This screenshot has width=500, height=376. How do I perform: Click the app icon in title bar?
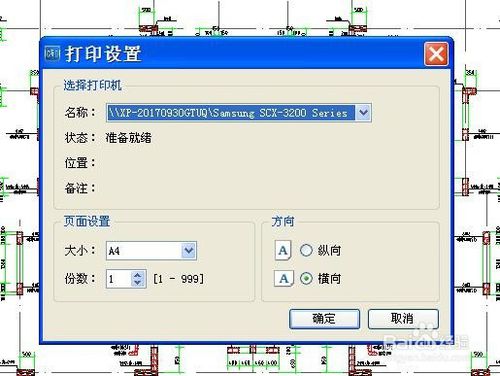(52, 54)
